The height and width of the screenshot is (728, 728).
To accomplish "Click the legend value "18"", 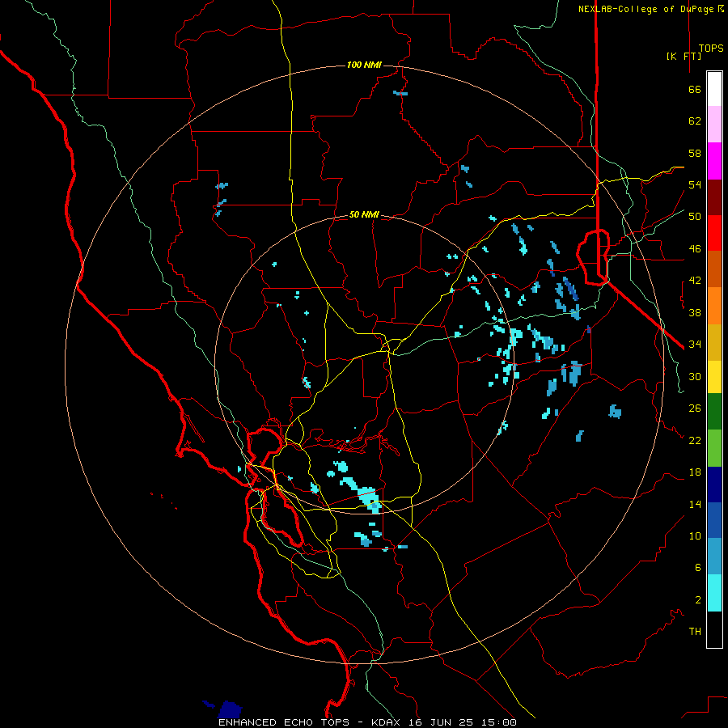I will pyautogui.click(x=695, y=472).
